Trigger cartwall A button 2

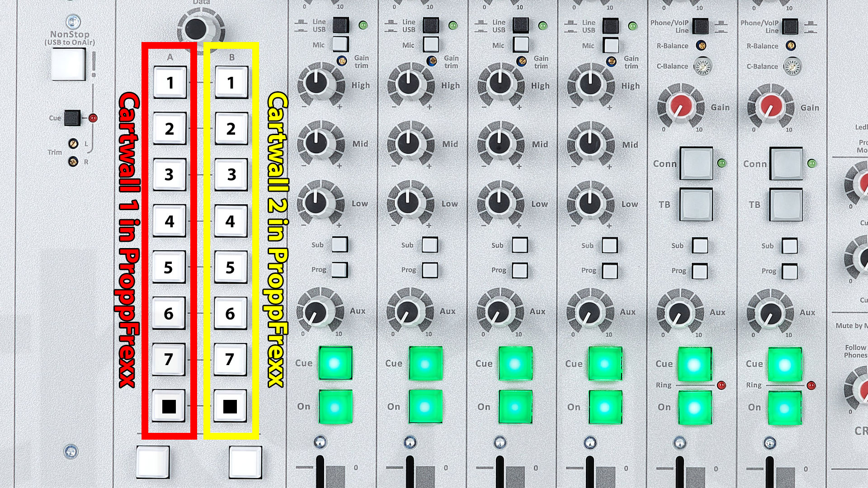(170, 129)
